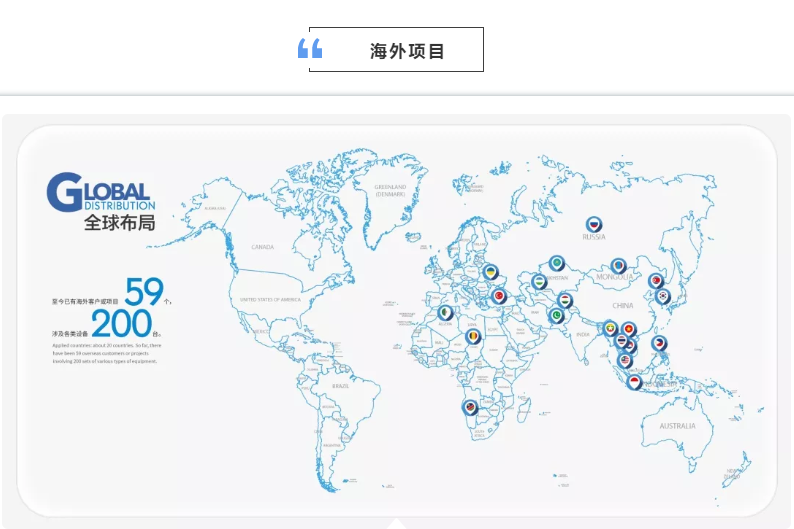The width and height of the screenshot is (794, 529).
Task: Select the North Korea flag marker
Action: [656, 281]
